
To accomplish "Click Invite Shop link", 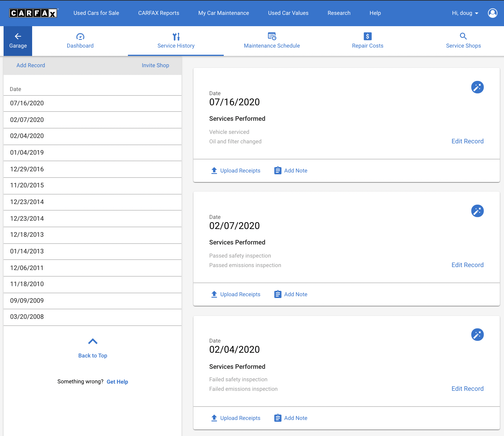I will (155, 65).
